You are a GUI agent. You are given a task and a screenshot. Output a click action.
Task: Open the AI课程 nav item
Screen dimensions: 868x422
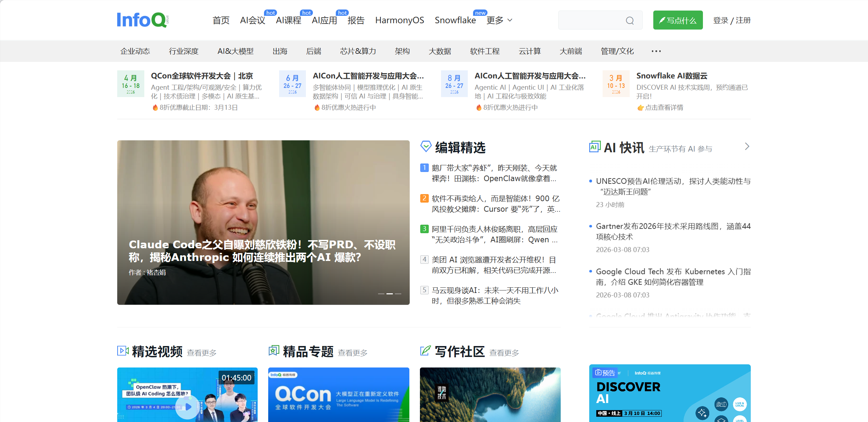[x=288, y=20]
